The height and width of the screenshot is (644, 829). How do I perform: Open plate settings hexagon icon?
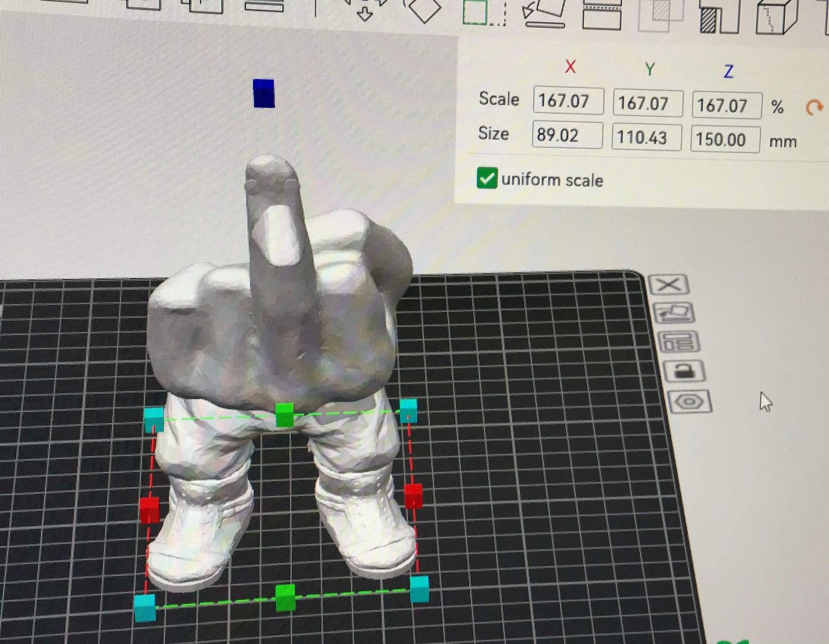[690, 401]
